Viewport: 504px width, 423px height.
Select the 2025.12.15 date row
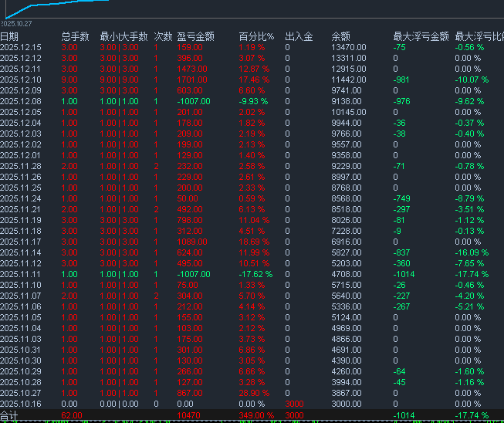point(21,47)
